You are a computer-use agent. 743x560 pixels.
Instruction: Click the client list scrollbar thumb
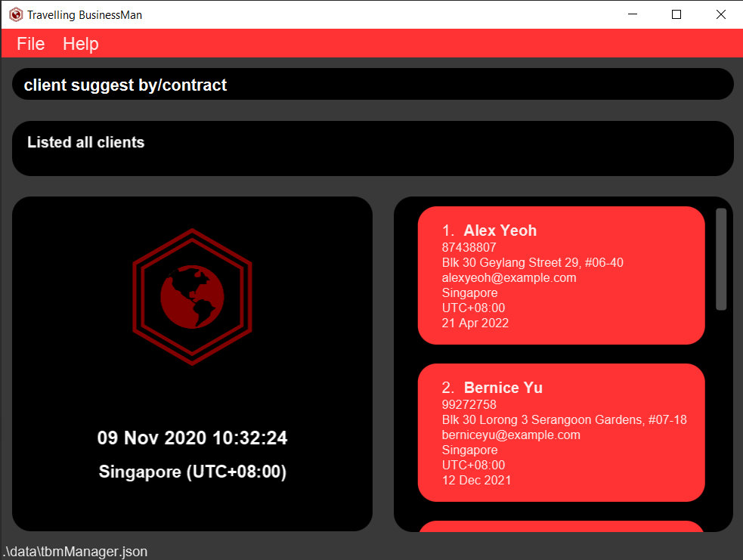click(x=721, y=259)
